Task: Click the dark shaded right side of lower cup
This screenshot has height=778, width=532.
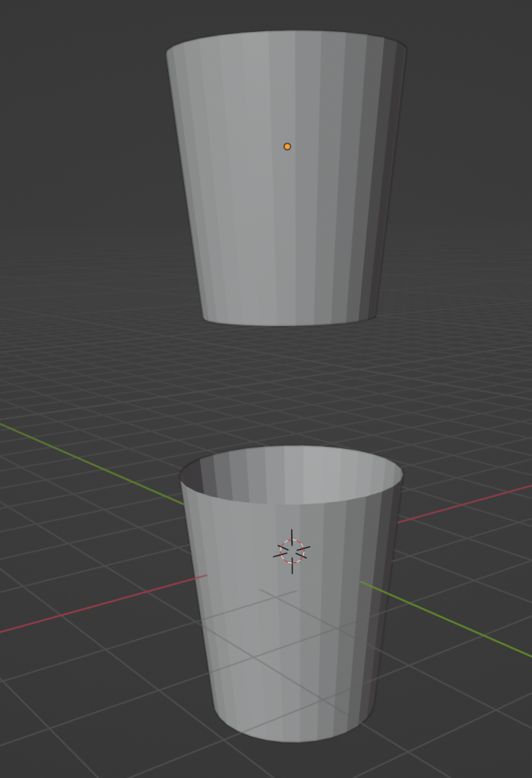Action: pos(380,608)
